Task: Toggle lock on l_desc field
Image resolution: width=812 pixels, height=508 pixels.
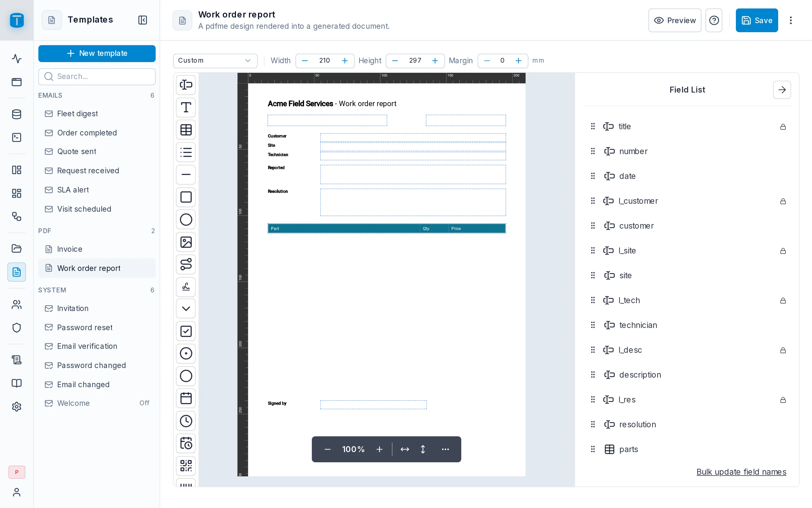Action: (x=783, y=351)
